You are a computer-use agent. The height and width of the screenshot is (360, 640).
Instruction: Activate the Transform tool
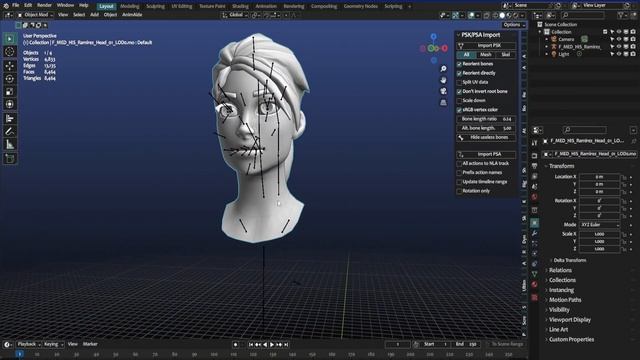(10, 104)
